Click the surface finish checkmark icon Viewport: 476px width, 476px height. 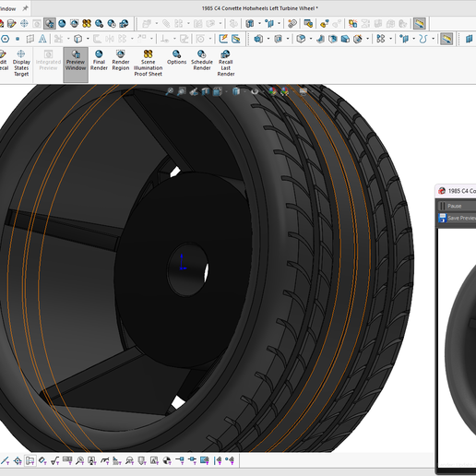point(55,460)
